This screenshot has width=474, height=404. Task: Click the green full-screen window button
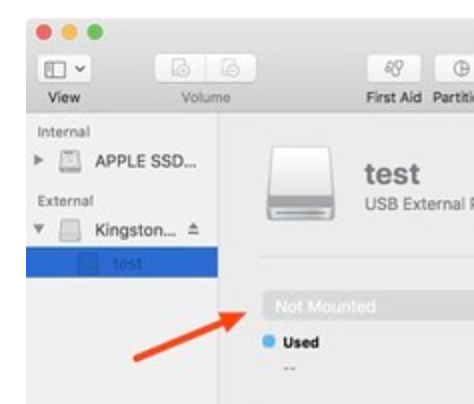point(95,33)
